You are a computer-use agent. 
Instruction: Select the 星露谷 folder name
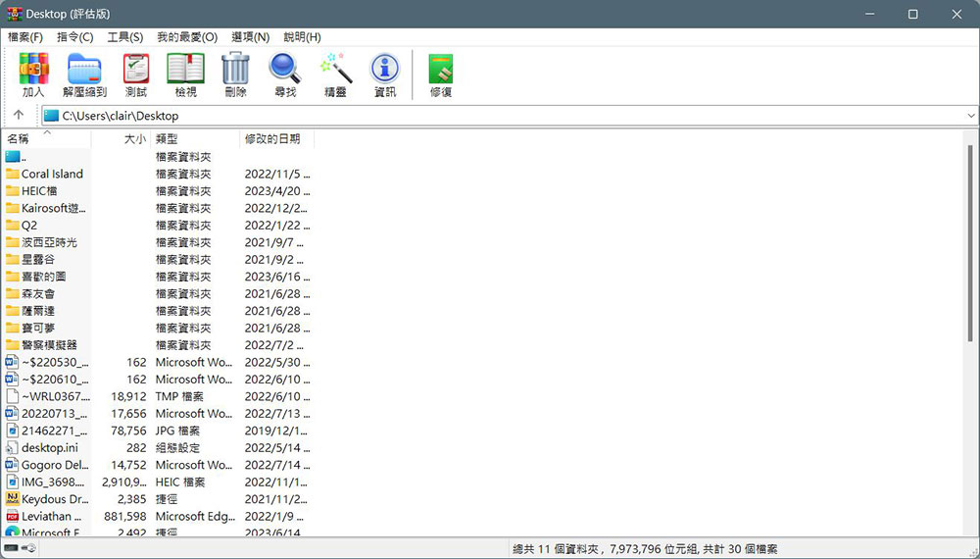pyautogui.click(x=38, y=260)
